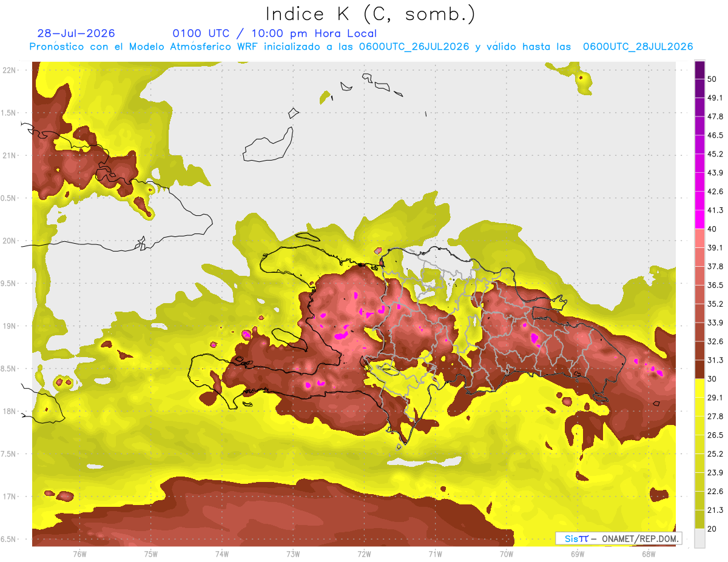Click legend value "50" at the colorbar top

click(x=713, y=79)
